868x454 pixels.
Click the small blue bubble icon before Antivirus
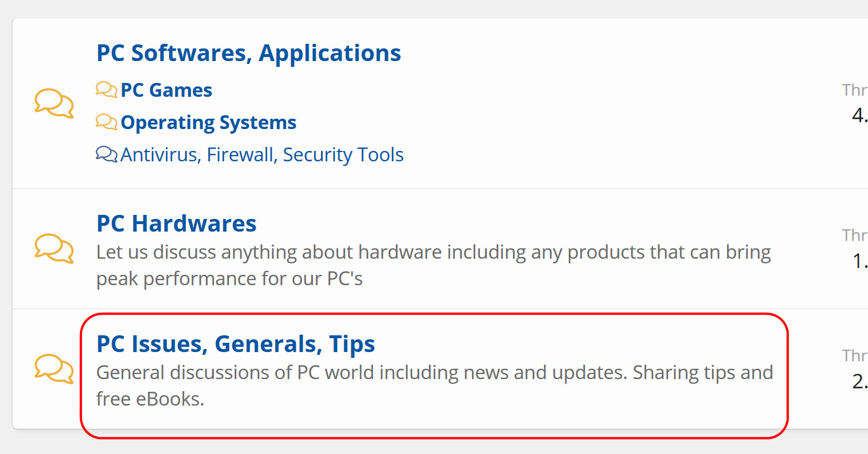(106, 154)
